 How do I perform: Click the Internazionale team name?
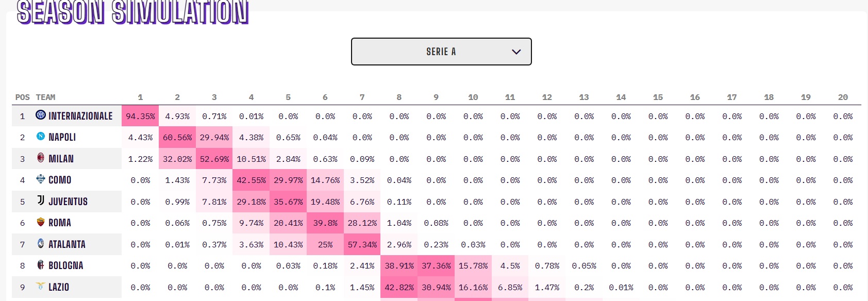click(80, 116)
